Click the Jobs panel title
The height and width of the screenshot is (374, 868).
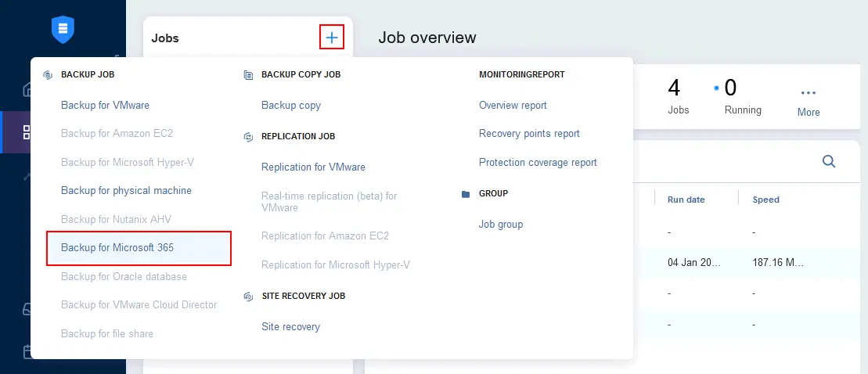(x=165, y=38)
